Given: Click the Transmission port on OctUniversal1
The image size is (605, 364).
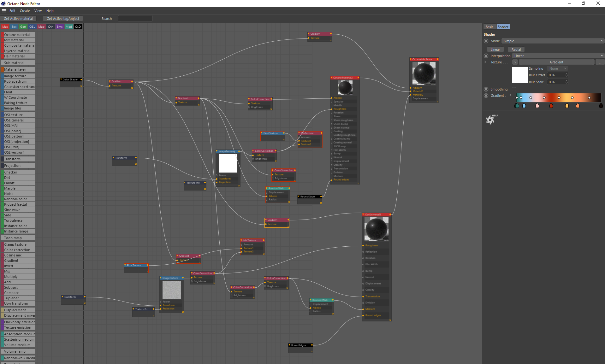Looking at the screenshot, I should coord(363,296).
